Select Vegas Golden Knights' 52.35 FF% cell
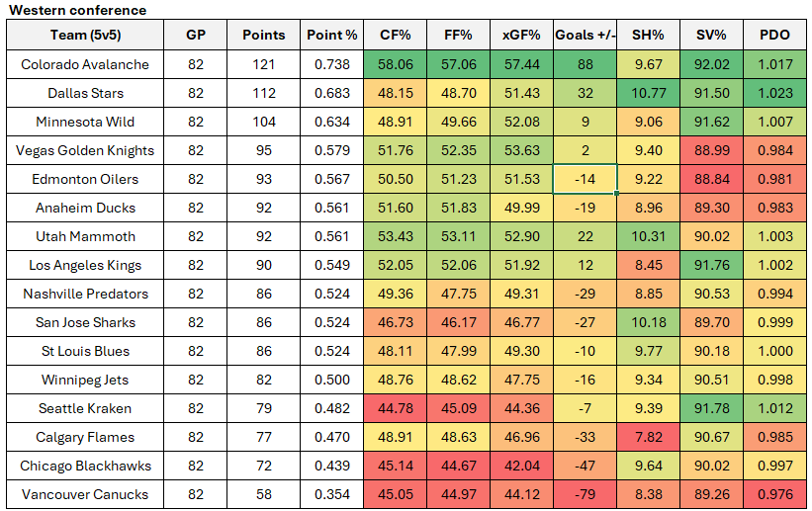 (x=458, y=150)
